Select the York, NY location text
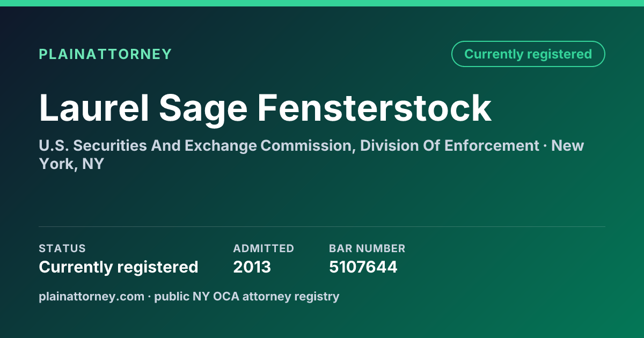The image size is (644, 338). coord(71,164)
